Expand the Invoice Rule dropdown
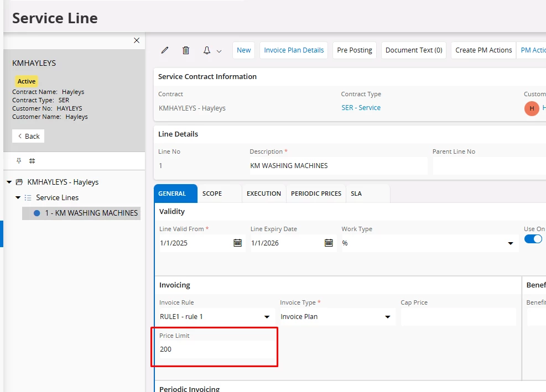 coord(267,317)
